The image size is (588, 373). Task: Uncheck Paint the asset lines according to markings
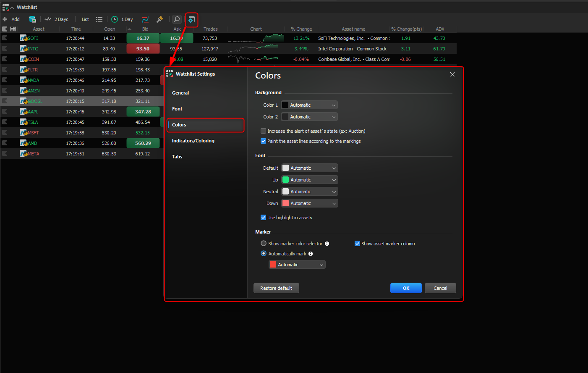click(263, 141)
